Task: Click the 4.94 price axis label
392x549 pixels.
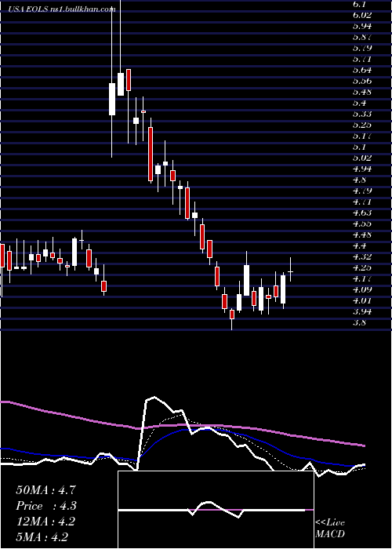Action: point(362,169)
